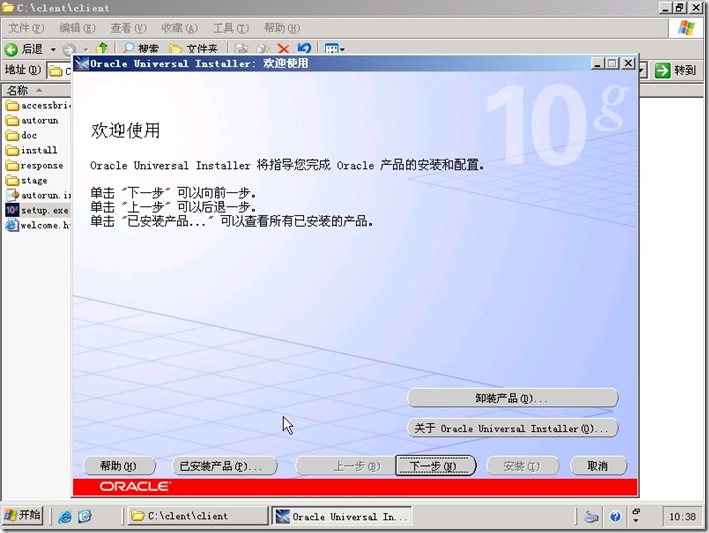Toggle the Folders (文件夹) pane button
The image size is (709, 533).
pyautogui.click(x=194, y=48)
